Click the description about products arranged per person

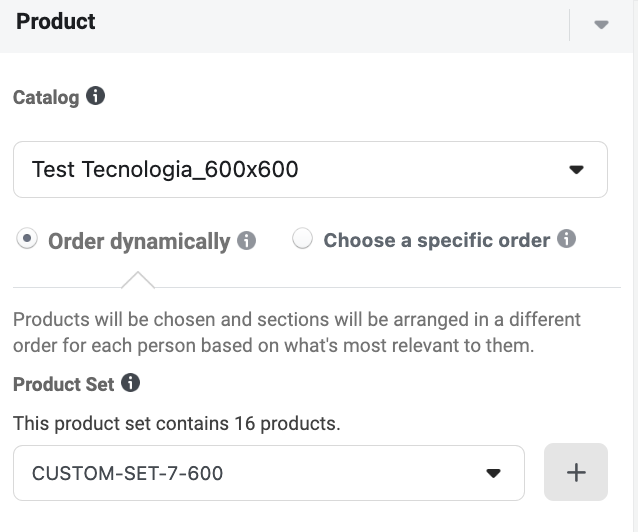(297, 332)
